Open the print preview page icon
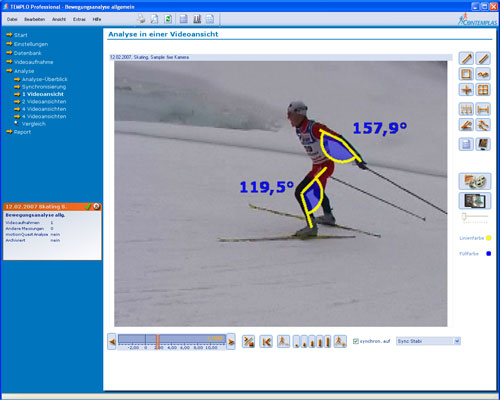 point(155,19)
